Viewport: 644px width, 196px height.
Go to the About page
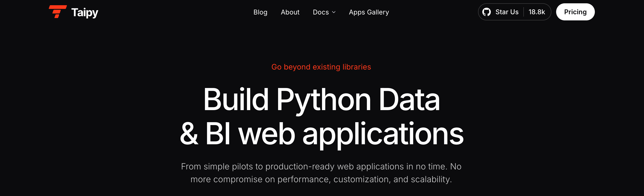click(x=290, y=12)
